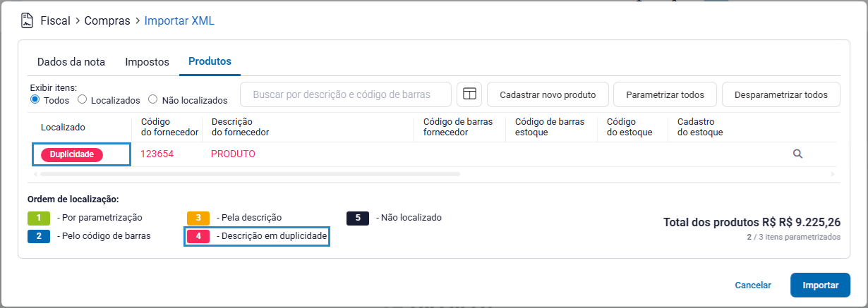
Task: Click the red number 4 legend badge
Action: [198, 236]
